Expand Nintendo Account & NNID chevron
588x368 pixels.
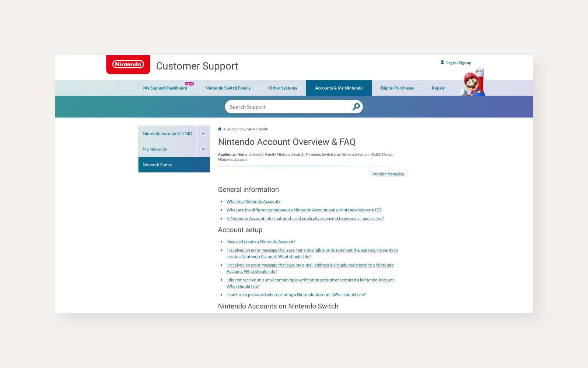203,134
